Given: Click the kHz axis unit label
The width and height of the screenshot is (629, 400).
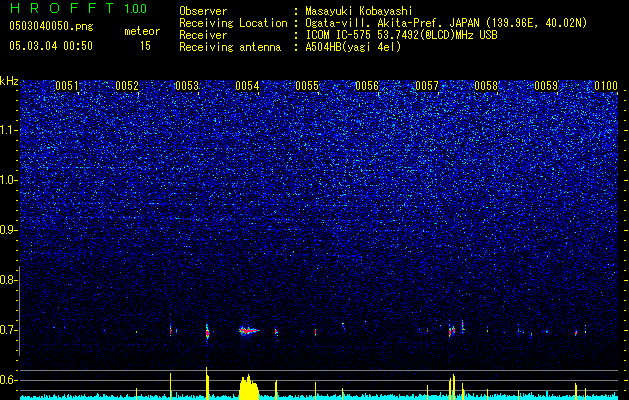Looking at the screenshot, I should coord(9,81).
